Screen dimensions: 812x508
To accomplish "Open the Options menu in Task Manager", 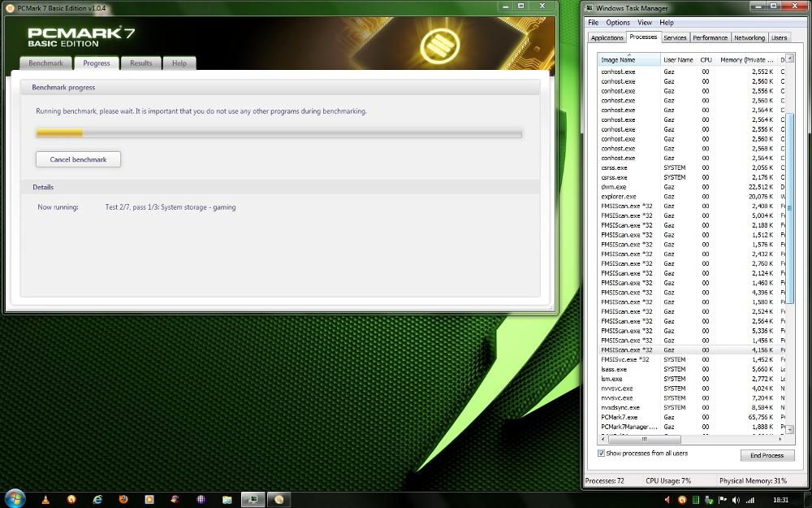I will pos(618,22).
